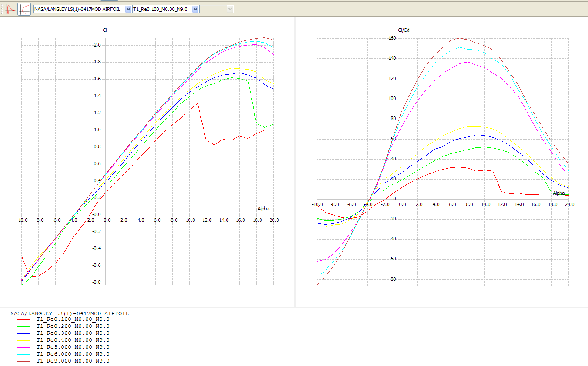Select the T1_Re6.000_M0.00_N9.0 legend label
588x366 pixels.
click(73, 354)
